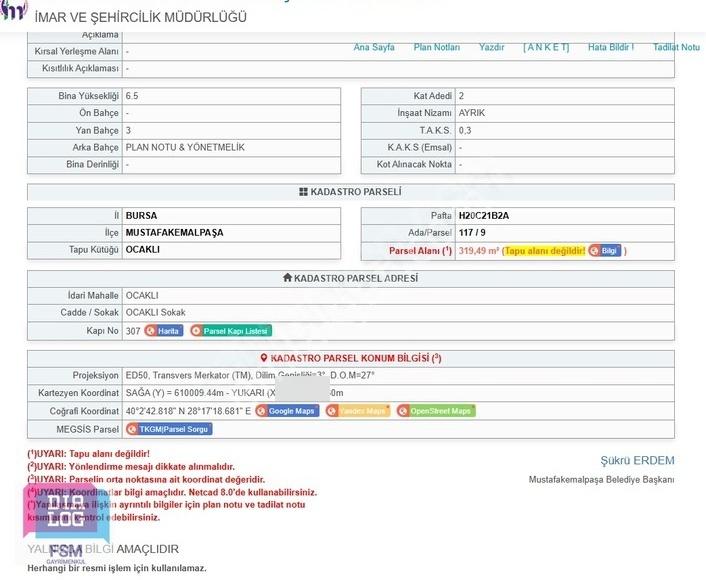706x580 pixels.
Task: Click the Kadastro Parseli grid icon
Action: (303, 192)
